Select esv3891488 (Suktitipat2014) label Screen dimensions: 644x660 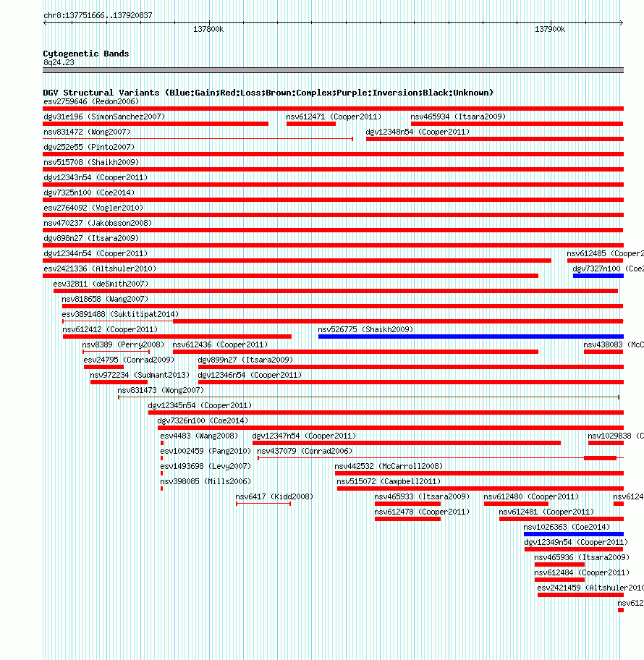point(120,313)
